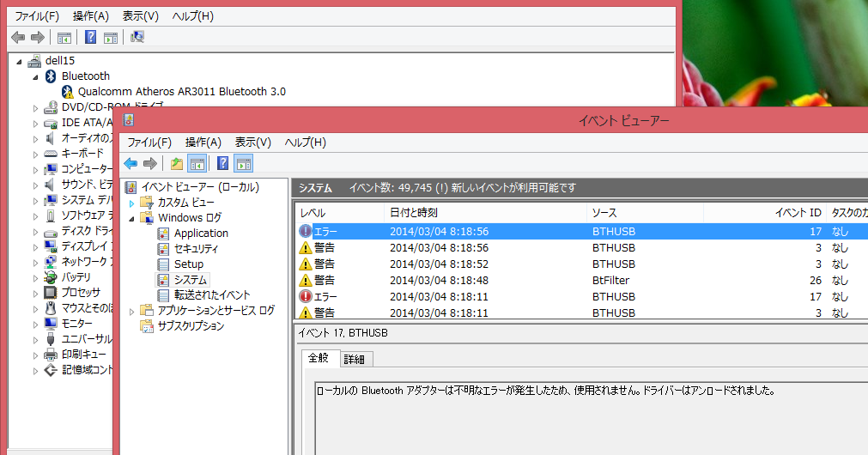This screenshot has width=868, height=455.
Task: Click dell15 computer icon in device tree
Action: [34, 60]
